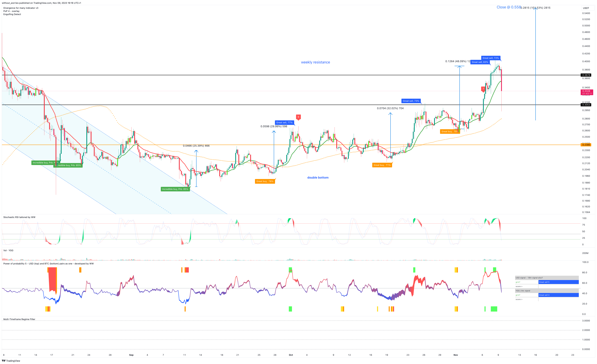Click the blue 'Great sell 5' table cell
The width and height of the screenshot is (597, 364).
point(558,282)
